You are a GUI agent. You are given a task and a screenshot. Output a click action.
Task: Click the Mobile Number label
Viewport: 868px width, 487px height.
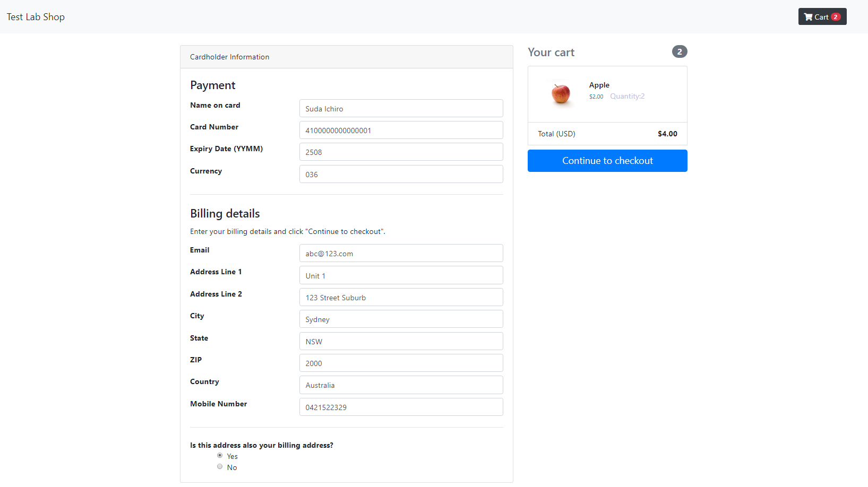pos(218,404)
